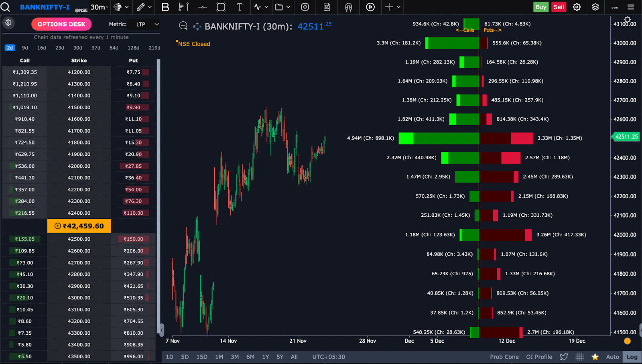
Task: Click the layers stack icon
Action: pyautogui.click(x=595, y=7)
